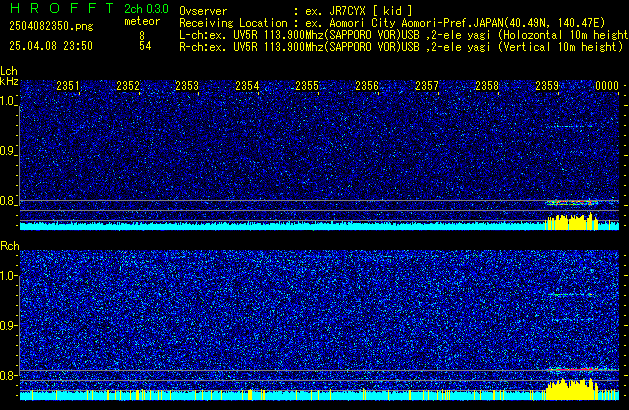Select the 2352 time marker
This screenshot has height=410, width=629.
pos(128,86)
